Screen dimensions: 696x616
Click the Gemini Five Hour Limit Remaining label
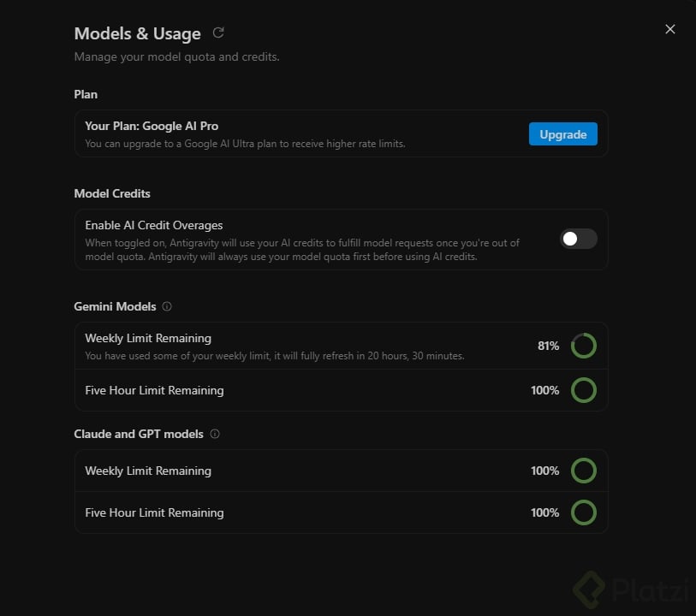pos(154,390)
